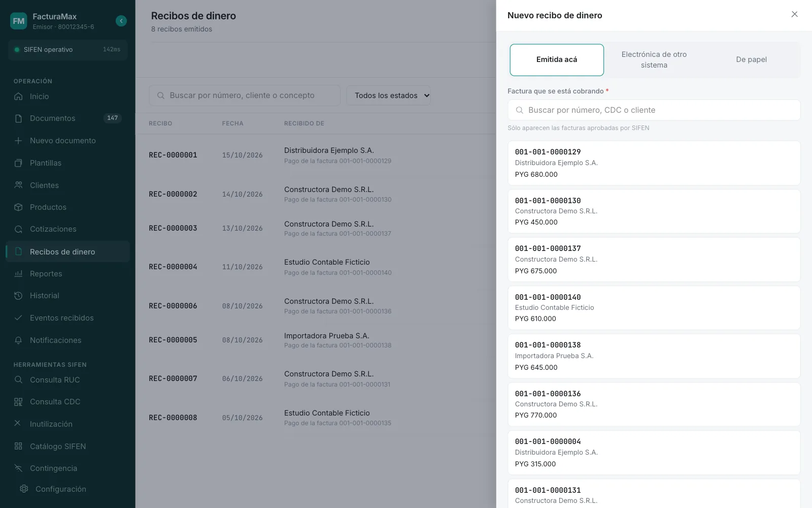The image size is (812, 508).
Task: Click the Clientes people icon
Action: tap(18, 185)
